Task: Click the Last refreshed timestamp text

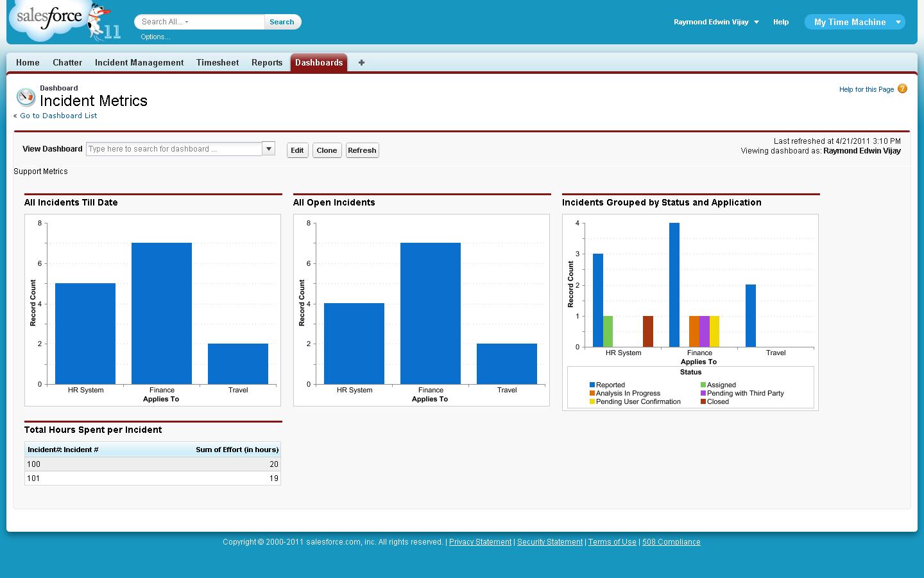Action: [837, 141]
